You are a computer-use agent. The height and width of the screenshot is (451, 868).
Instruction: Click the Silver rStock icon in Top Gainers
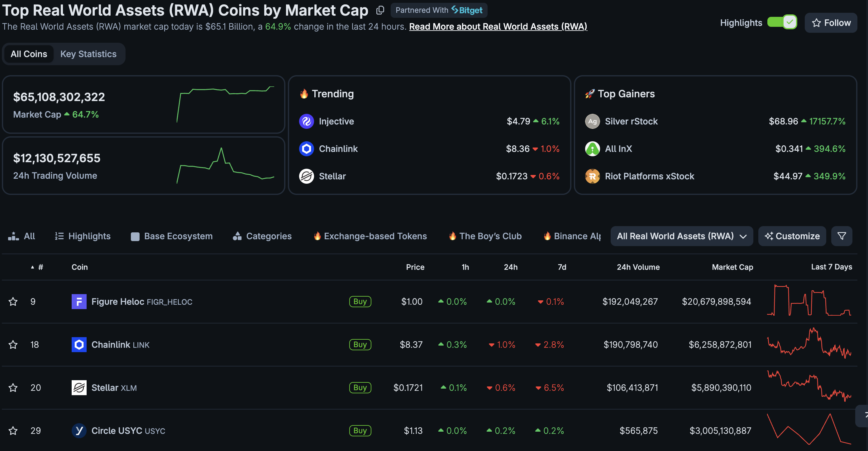pos(592,121)
